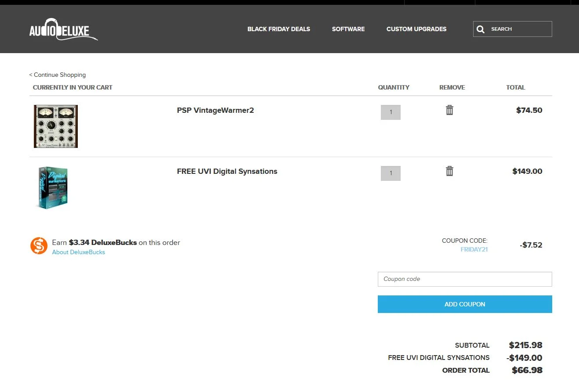
Task: Click the FRIDAY21 coupon code link
Action: coord(474,250)
